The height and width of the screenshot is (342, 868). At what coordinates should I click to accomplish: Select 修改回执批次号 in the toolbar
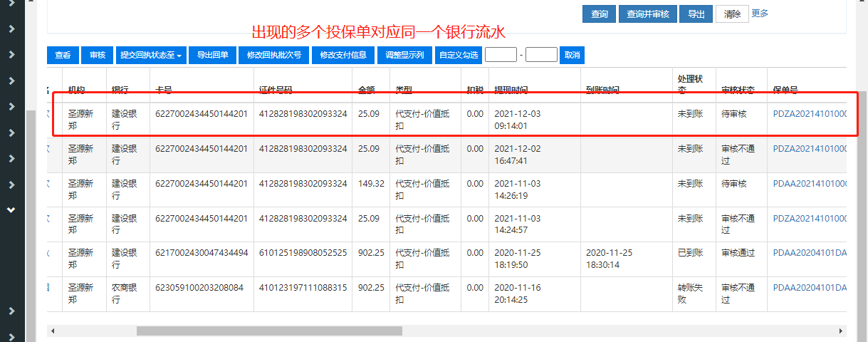[x=273, y=55]
